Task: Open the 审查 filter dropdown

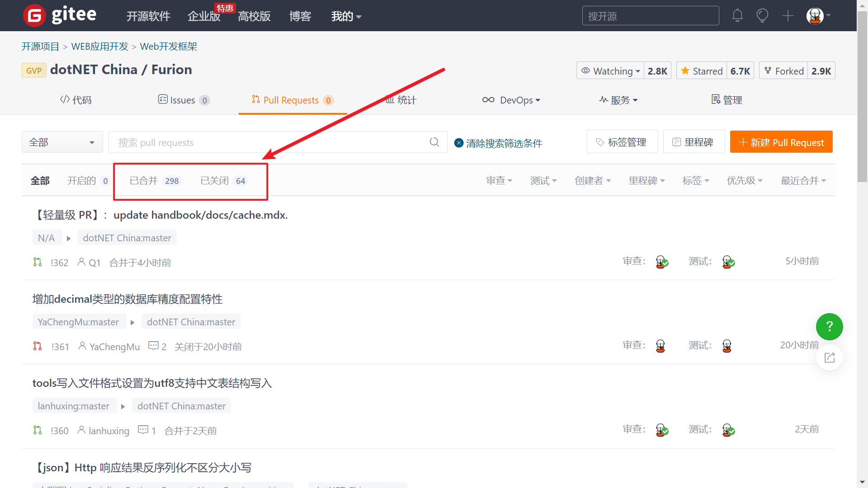Action: (499, 181)
